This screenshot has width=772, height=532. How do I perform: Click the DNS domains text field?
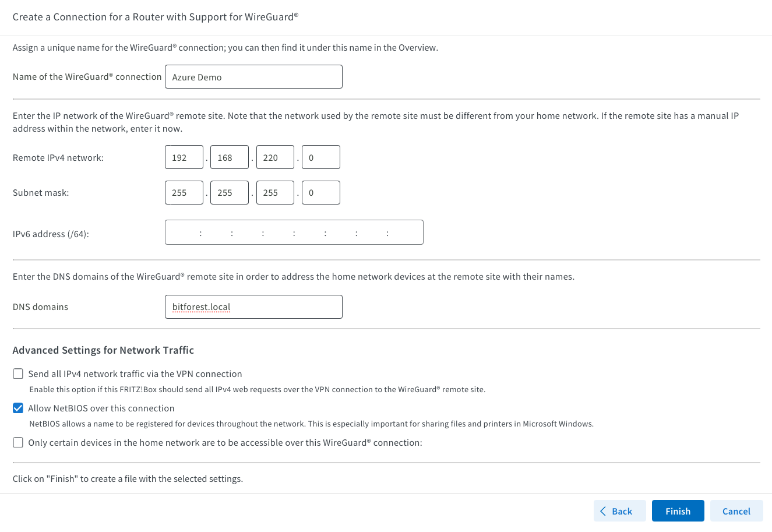253,307
